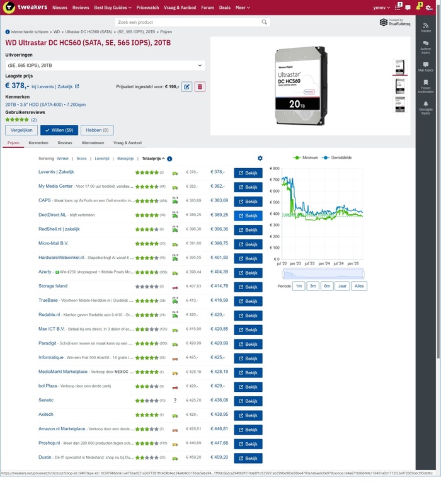The height and width of the screenshot is (504, 441).
Task: Click user reviews star rating (2)
Action: [x=21, y=120]
